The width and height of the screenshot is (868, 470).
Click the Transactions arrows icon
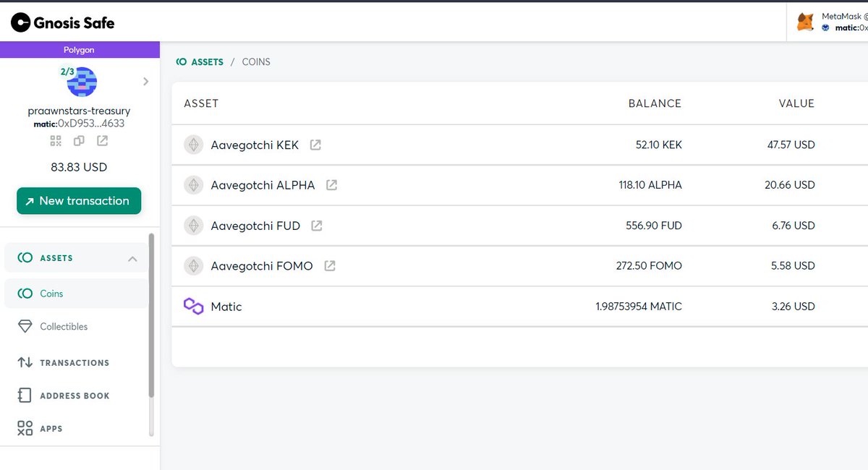pyautogui.click(x=25, y=363)
